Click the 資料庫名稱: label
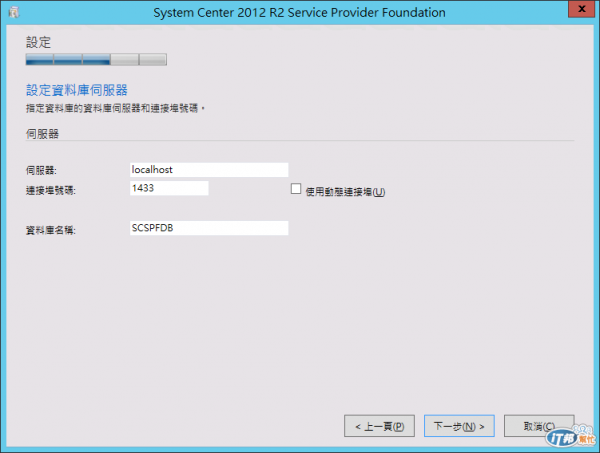 coord(51,230)
